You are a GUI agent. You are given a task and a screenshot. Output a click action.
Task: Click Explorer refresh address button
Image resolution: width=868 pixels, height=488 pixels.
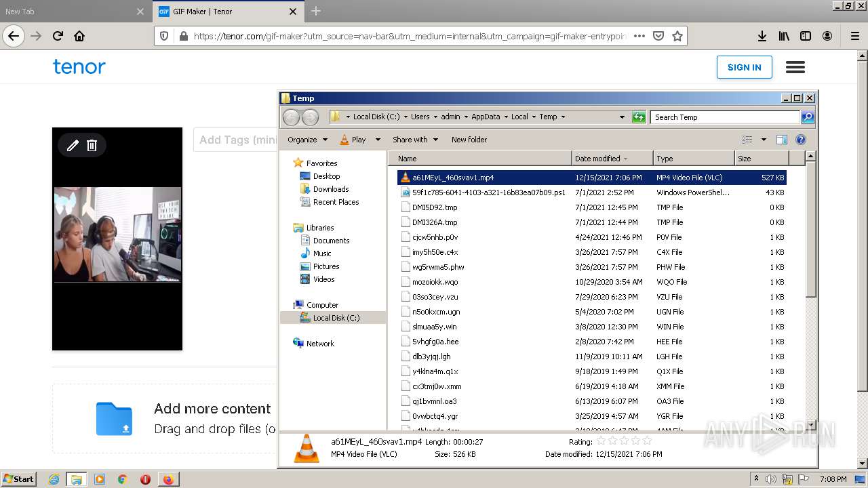[639, 117]
